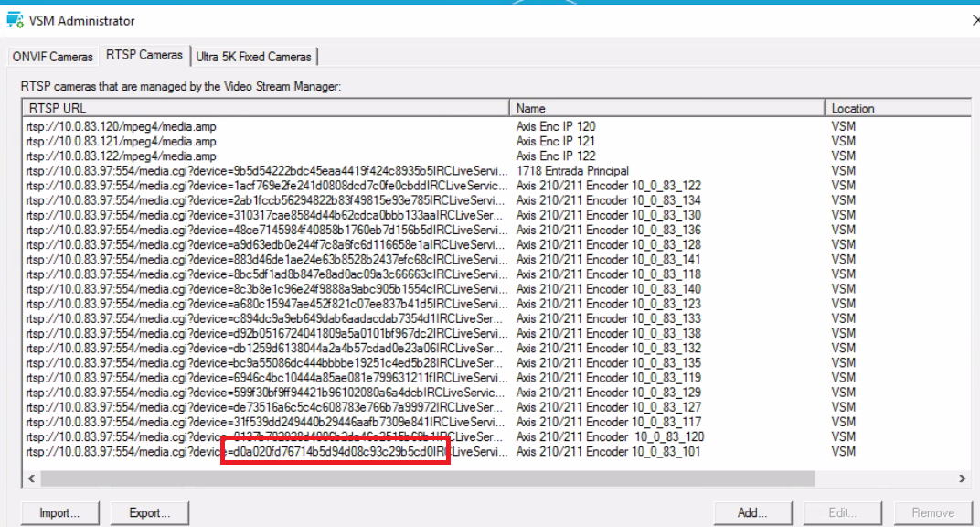Switch to the ONVIF Cameras tab
The image size is (980, 527).
coord(52,57)
